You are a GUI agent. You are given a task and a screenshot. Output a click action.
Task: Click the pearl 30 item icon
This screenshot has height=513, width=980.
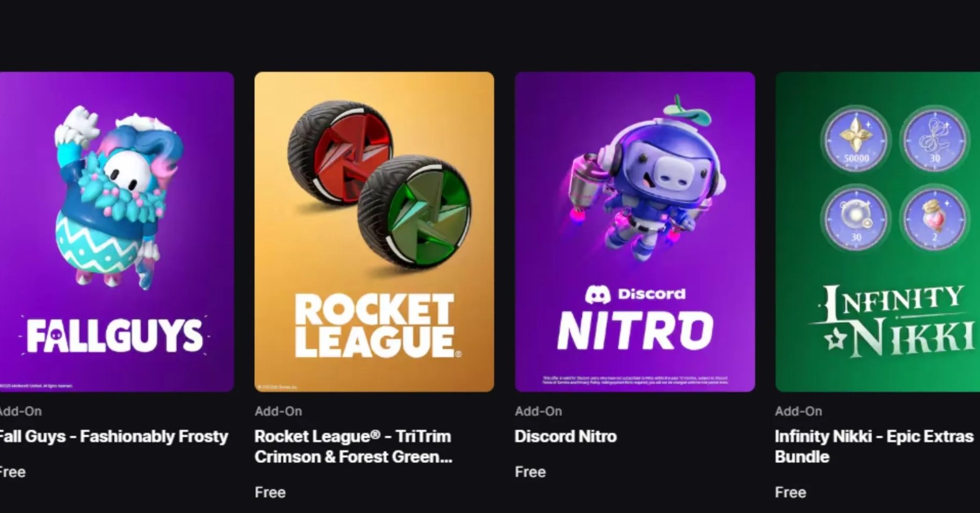(x=855, y=218)
